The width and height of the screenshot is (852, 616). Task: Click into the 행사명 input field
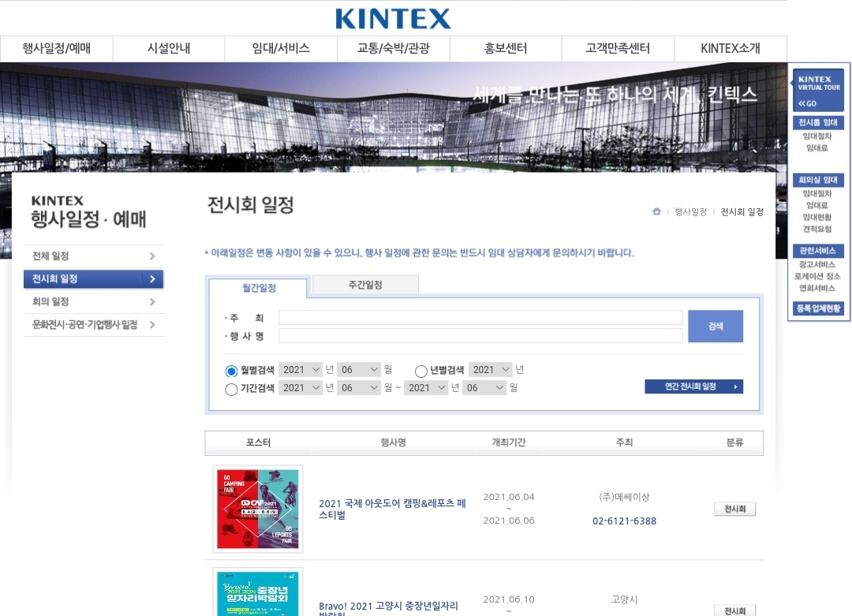(x=480, y=336)
